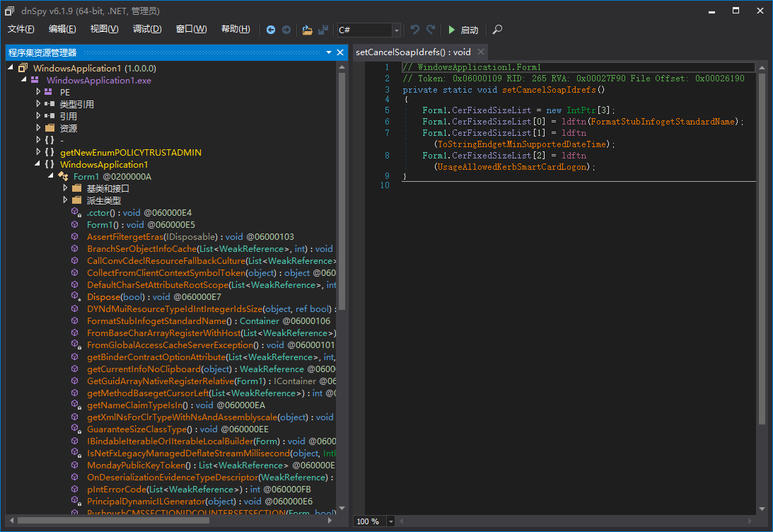The height and width of the screenshot is (532, 773).
Task: Select the Dispose(bool) method in tree
Action: (119, 297)
